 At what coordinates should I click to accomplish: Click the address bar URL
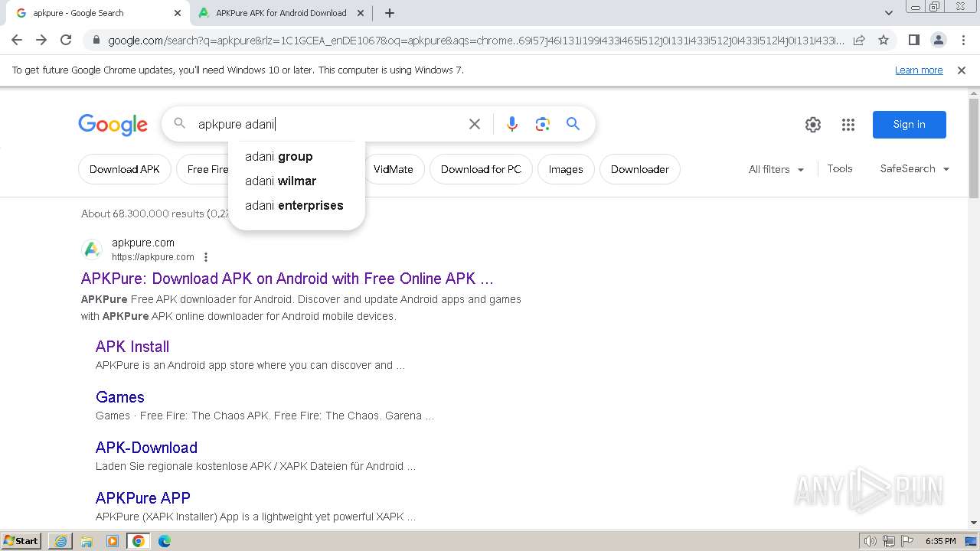click(475, 41)
